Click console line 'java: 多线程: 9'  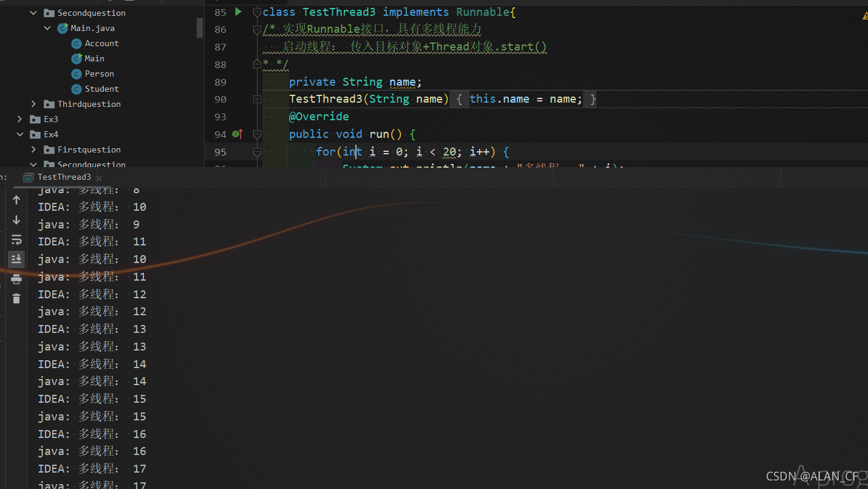tap(89, 225)
